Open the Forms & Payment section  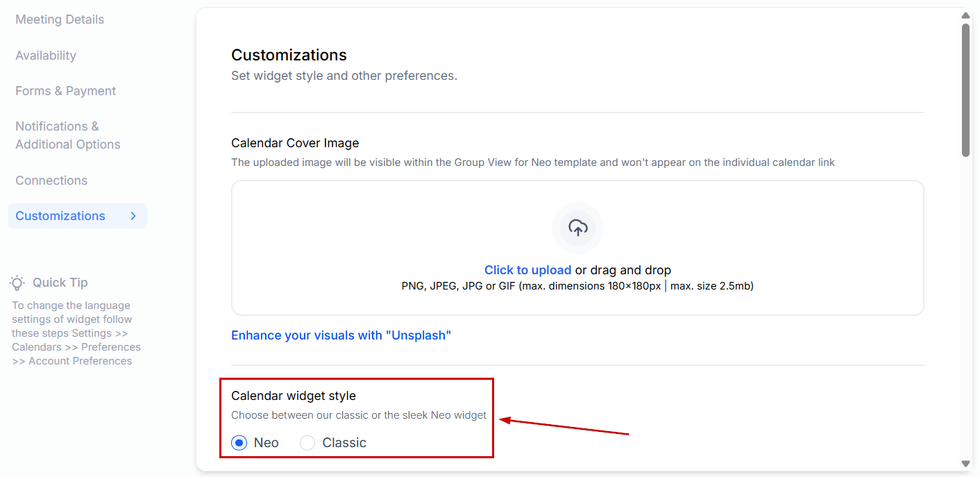pos(66,91)
